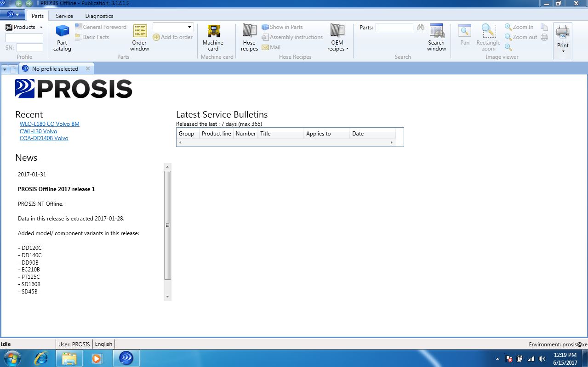
Task: Click the reset zoom magnifier icon
Action: 508,47
